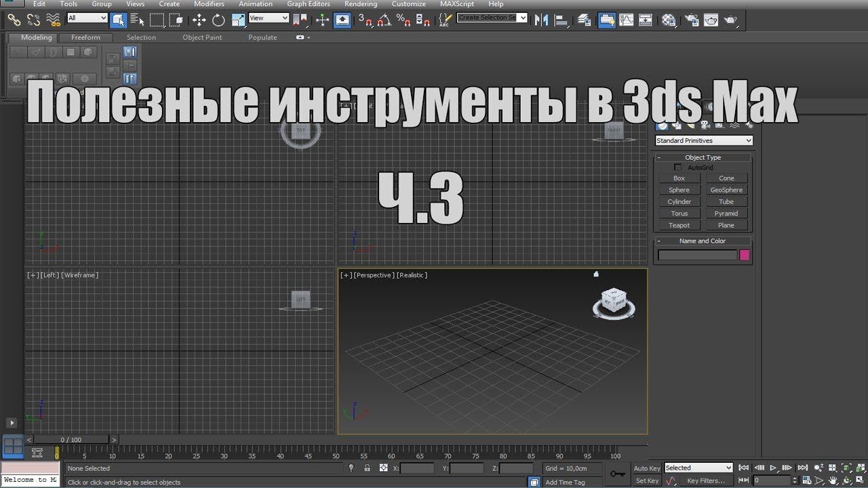Open the Schematic View
This screenshot has height=488, width=868.
[x=645, y=20]
